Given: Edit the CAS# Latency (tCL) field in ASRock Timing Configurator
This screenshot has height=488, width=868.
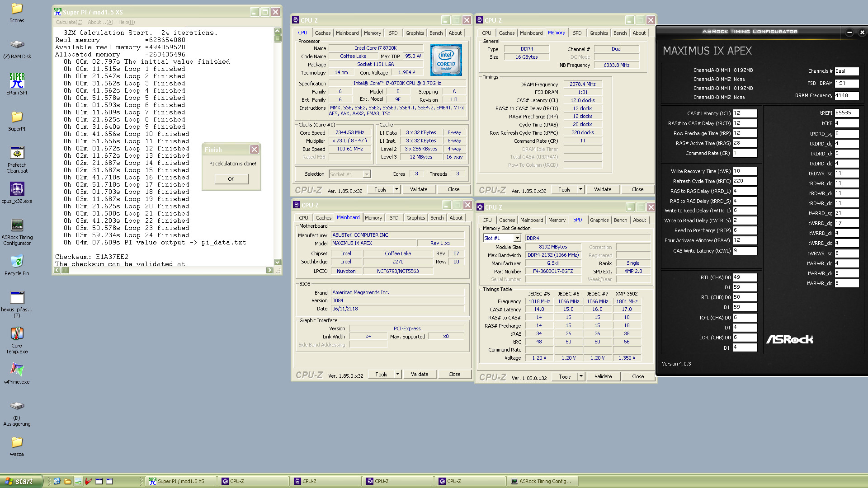Looking at the screenshot, I should pos(745,113).
